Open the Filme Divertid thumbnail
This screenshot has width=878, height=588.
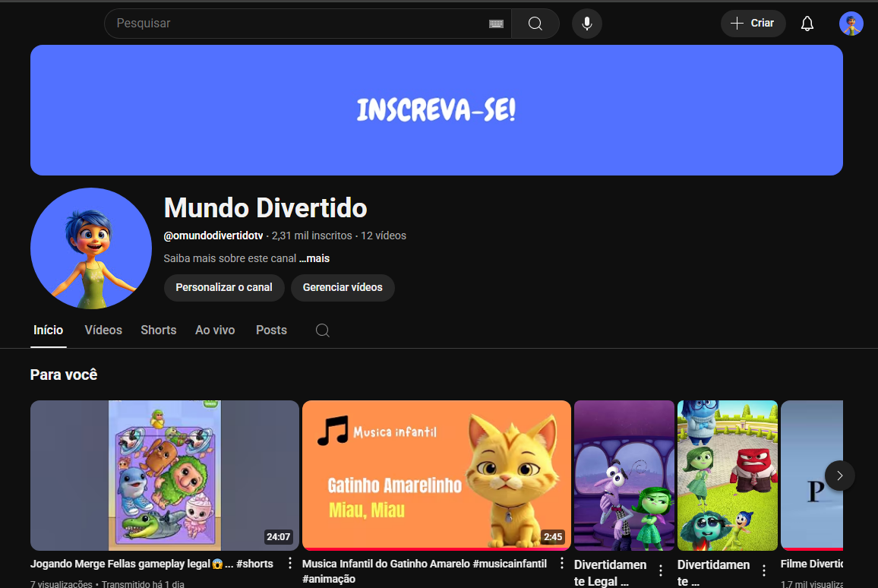[812, 476]
